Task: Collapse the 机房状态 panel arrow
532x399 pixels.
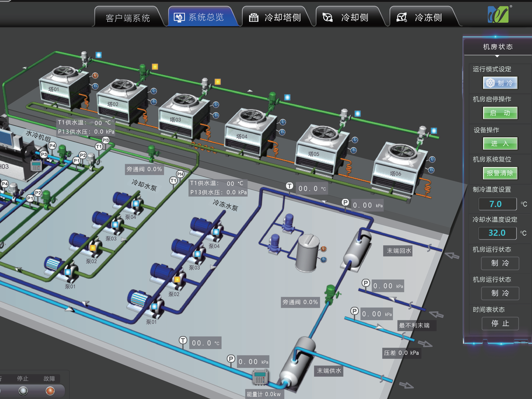Action: tap(497, 56)
